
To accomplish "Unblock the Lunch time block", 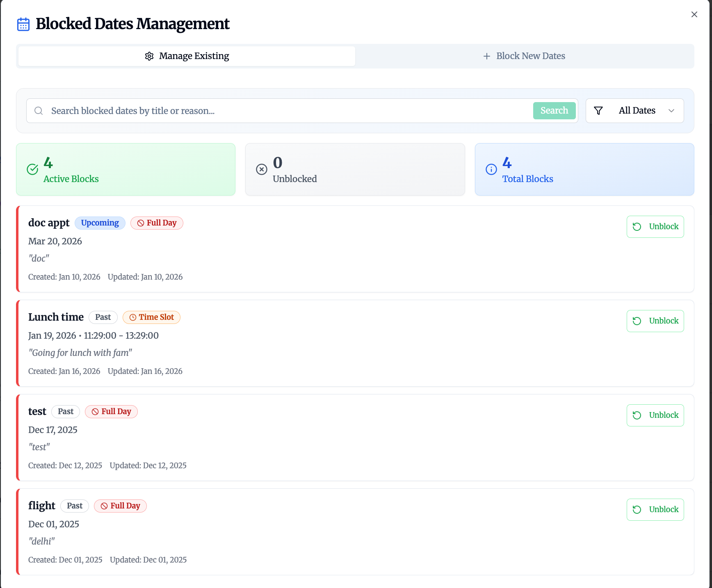I will pos(655,321).
